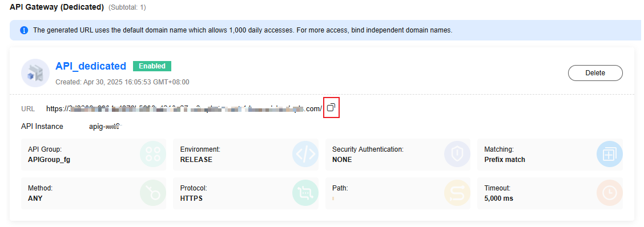Click the green Enabled status badge
Image resolution: width=644 pixels, height=227 pixels.
[x=152, y=66]
